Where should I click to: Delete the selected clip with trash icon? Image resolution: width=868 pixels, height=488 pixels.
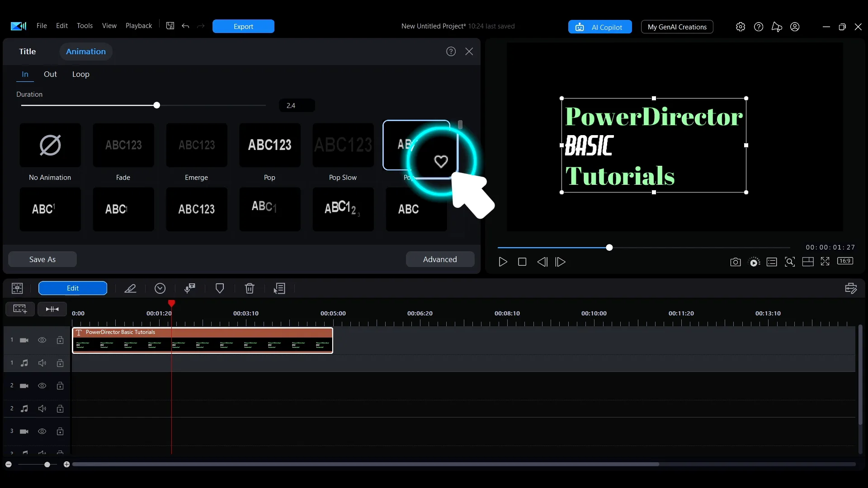(x=250, y=288)
